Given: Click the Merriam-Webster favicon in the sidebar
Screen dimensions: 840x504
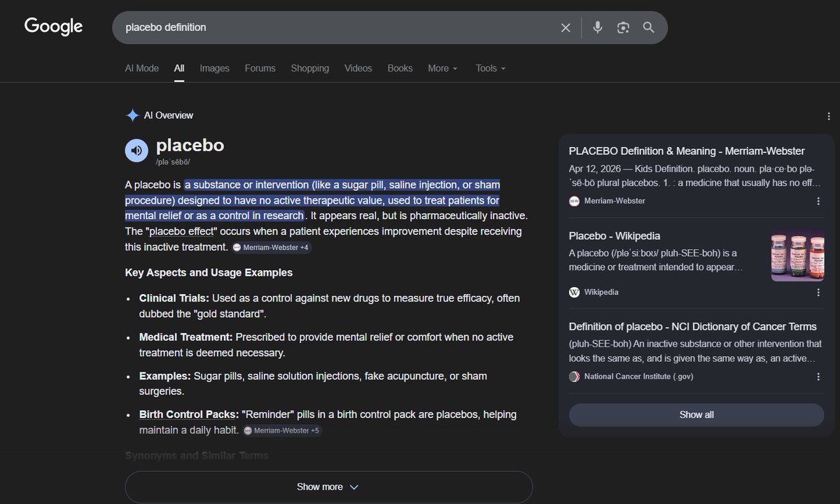Looking at the screenshot, I should coord(574,201).
